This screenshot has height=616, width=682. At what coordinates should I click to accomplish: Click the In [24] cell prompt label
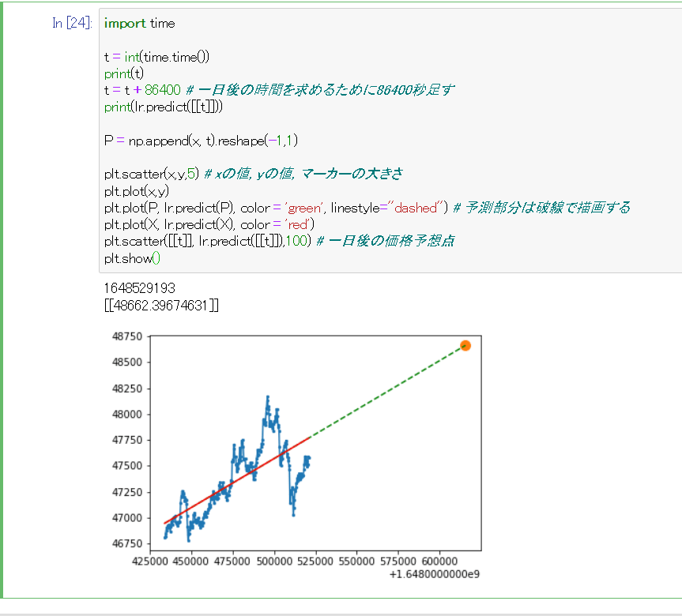click(72, 23)
